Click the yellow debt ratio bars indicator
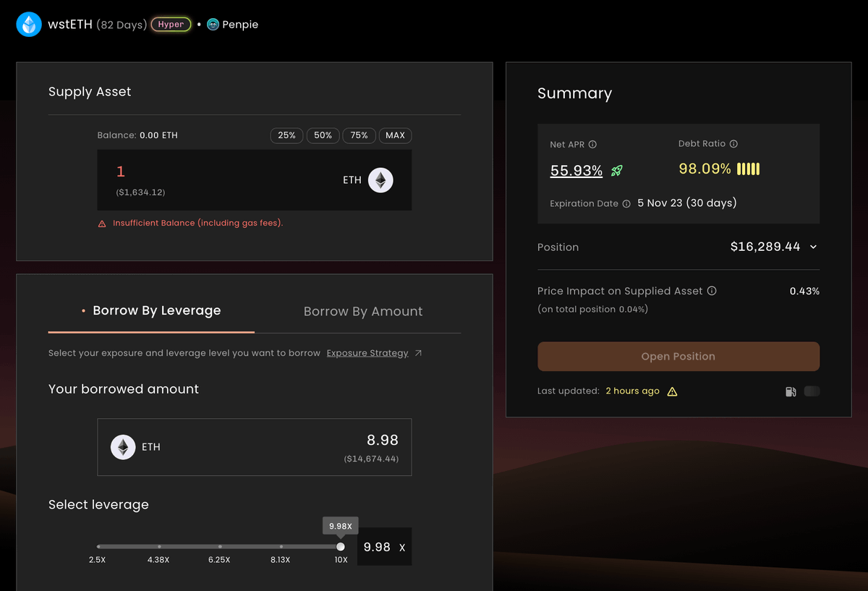Screen dimensions: 868x591 point(748,169)
